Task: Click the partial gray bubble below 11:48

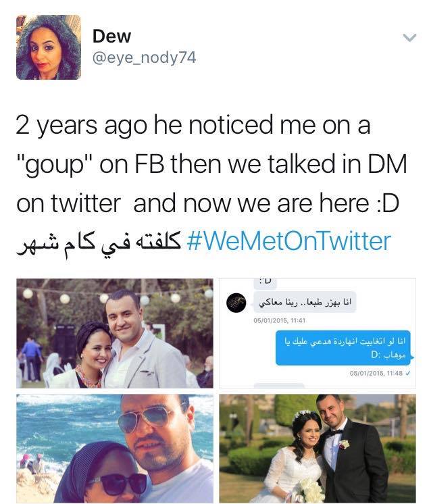Action: (278, 386)
